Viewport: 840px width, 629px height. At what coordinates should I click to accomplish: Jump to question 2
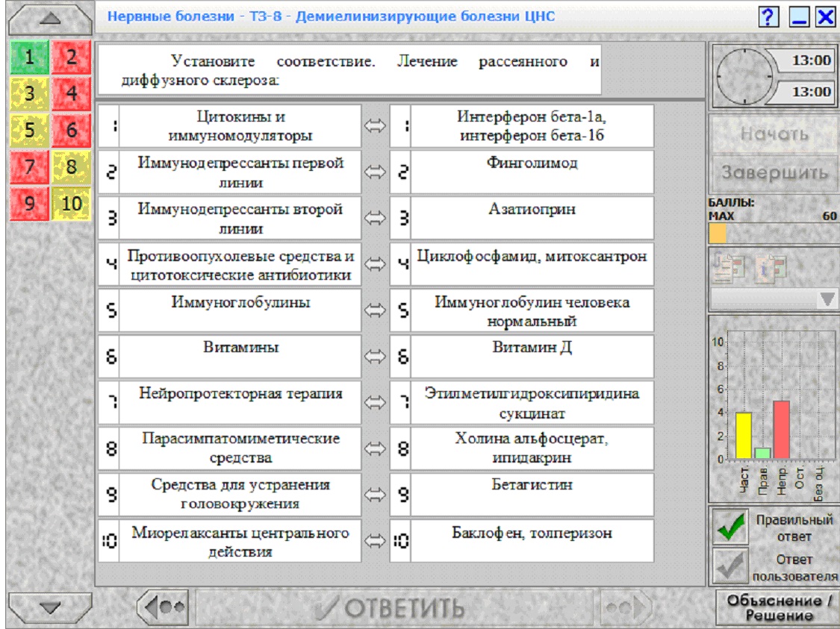tap(71, 57)
